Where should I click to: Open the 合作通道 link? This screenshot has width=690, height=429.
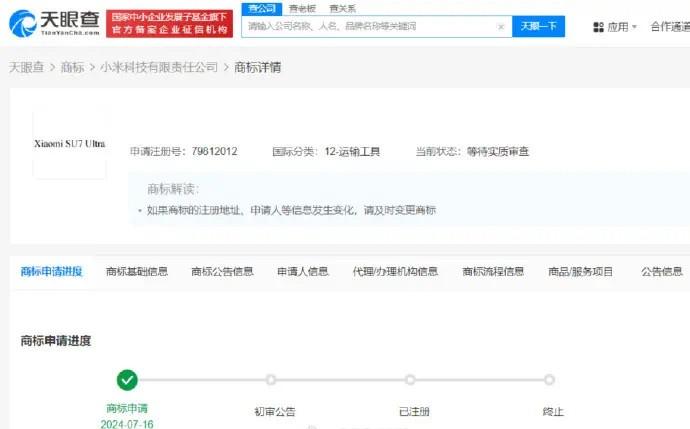670,27
